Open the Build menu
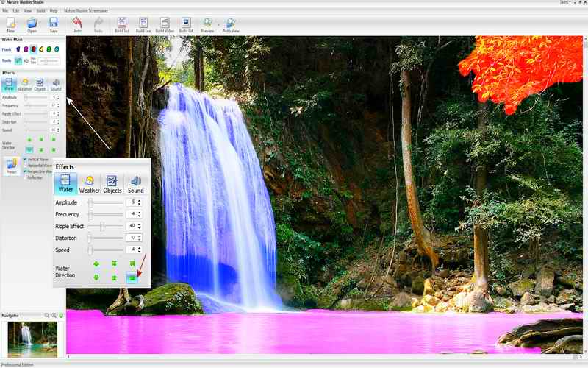The width and height of the screenshot is (588, 368). pos(40,10)
